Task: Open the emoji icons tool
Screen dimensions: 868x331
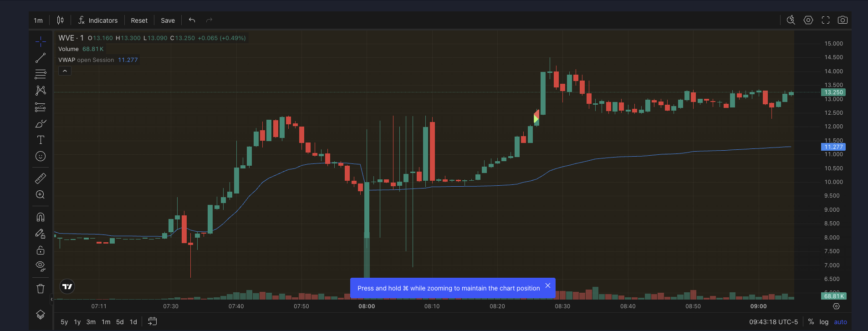Action: (x=41, y=156)
